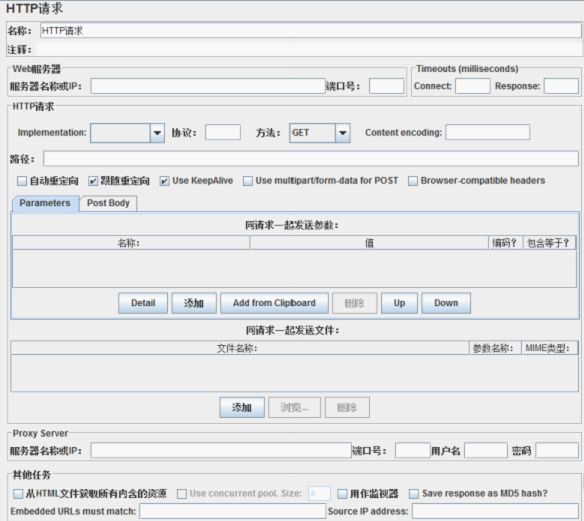Click the proxy 密码 field

(x=557, y=451)
